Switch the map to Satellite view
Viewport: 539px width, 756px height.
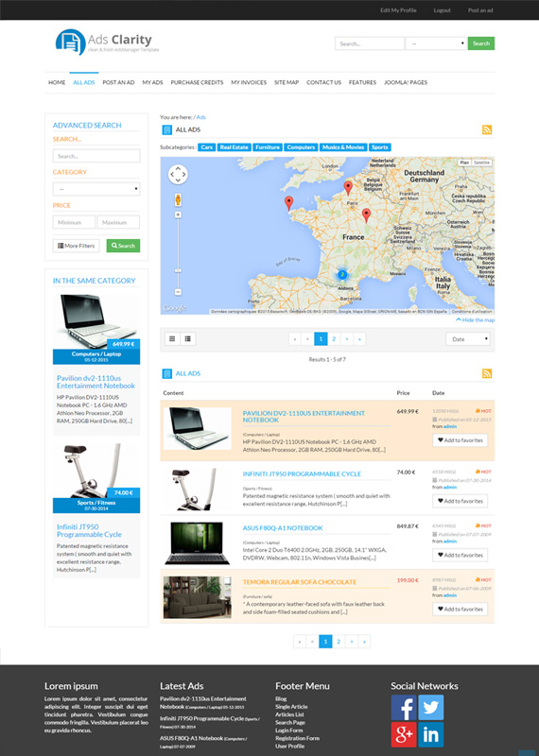481,163
